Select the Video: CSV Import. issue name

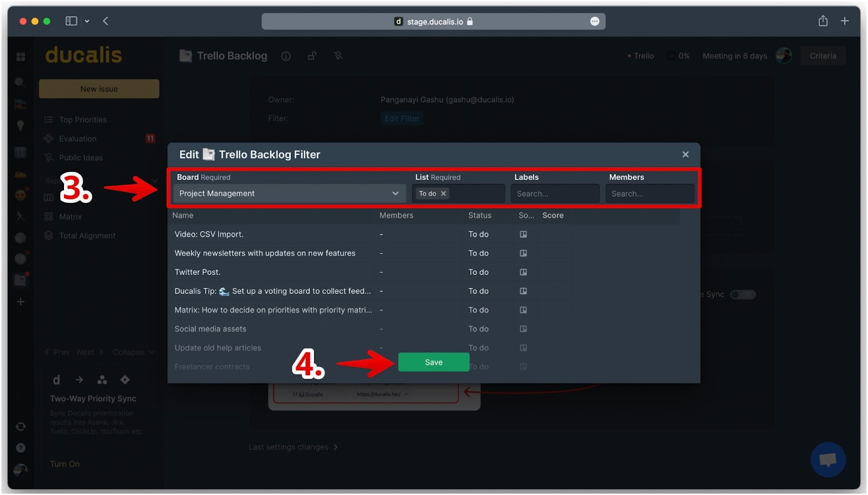coord(209,234)
